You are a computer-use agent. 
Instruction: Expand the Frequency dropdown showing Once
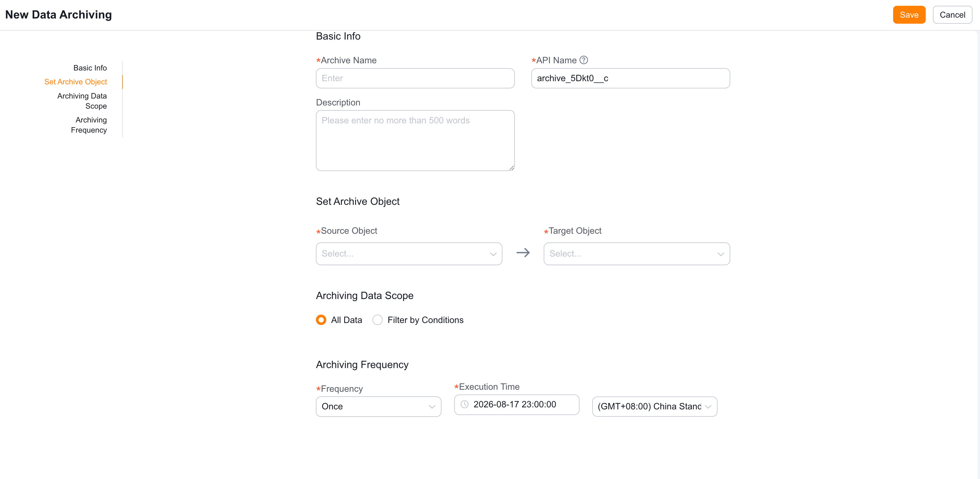(378, 406)
